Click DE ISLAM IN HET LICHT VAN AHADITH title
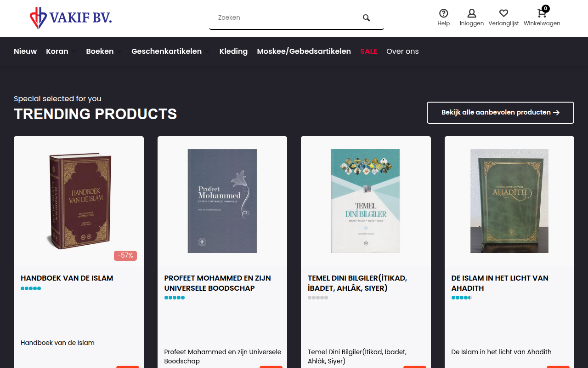Viewport: 588px width, 368px height. point(500,283)
